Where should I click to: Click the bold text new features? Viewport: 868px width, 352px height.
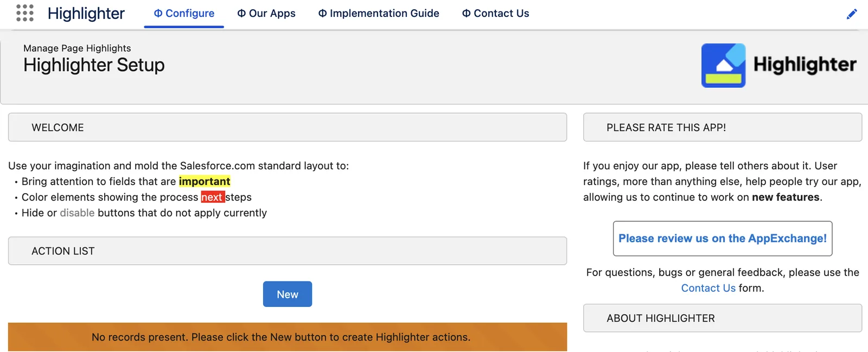tap(786, 197)
